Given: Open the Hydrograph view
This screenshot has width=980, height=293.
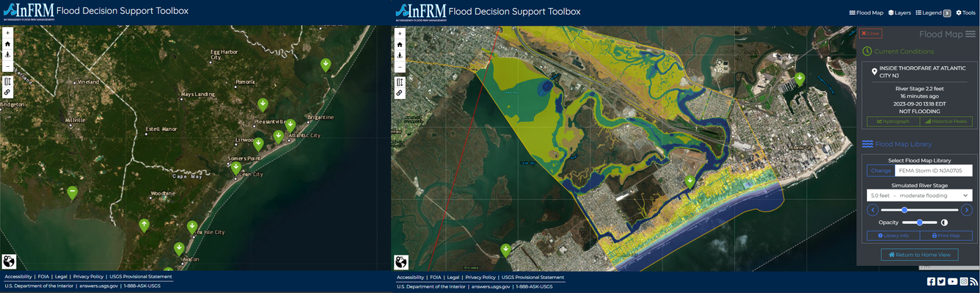Looking at the screenshot, I should coord(893,121).
